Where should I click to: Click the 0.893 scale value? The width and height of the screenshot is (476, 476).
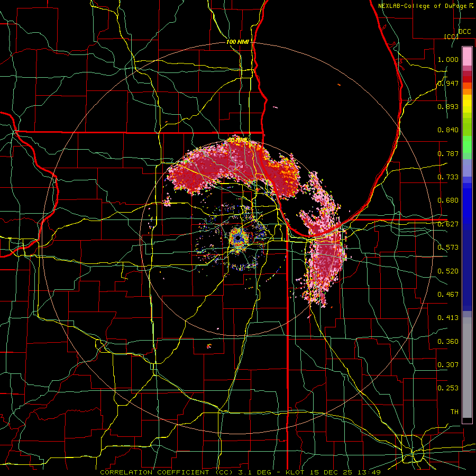[448, 106]
